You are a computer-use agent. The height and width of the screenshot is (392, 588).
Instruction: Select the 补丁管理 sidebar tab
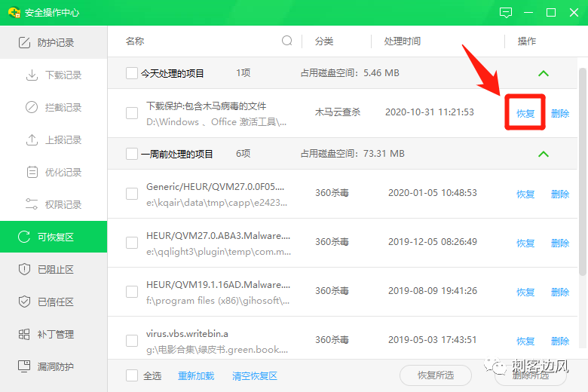(54, 334)
